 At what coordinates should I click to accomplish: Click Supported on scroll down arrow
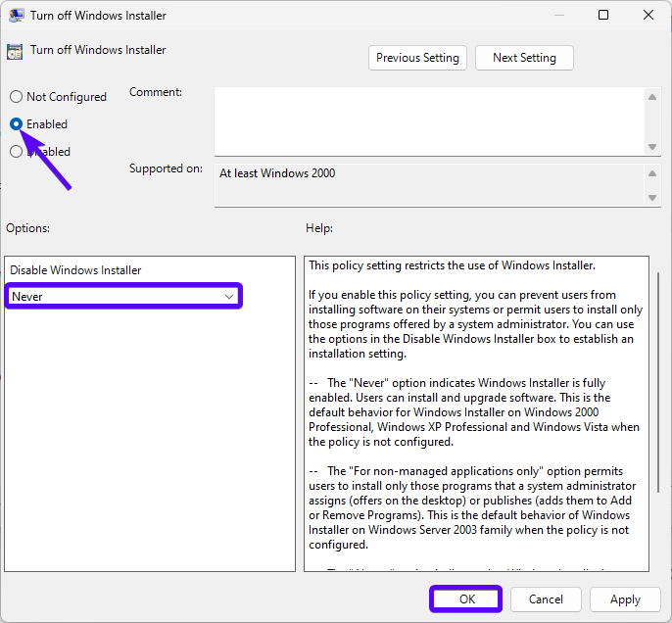[652, 198]
